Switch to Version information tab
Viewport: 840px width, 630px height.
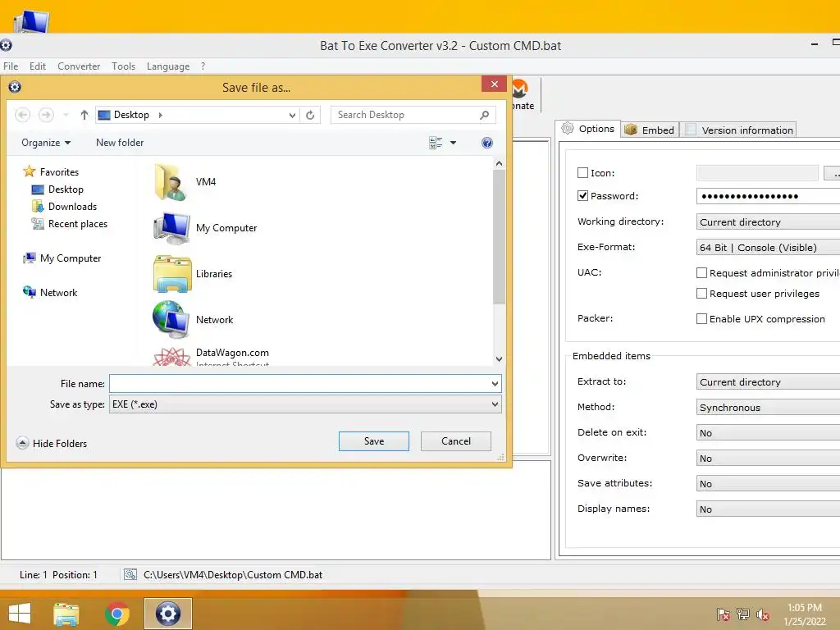click(x=739, y=130)
